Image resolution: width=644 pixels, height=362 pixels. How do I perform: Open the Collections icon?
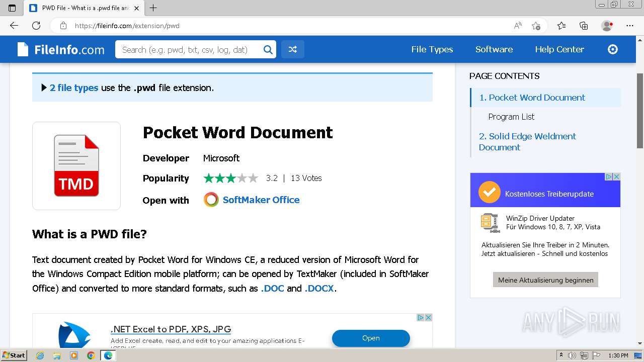pos(584,26)
